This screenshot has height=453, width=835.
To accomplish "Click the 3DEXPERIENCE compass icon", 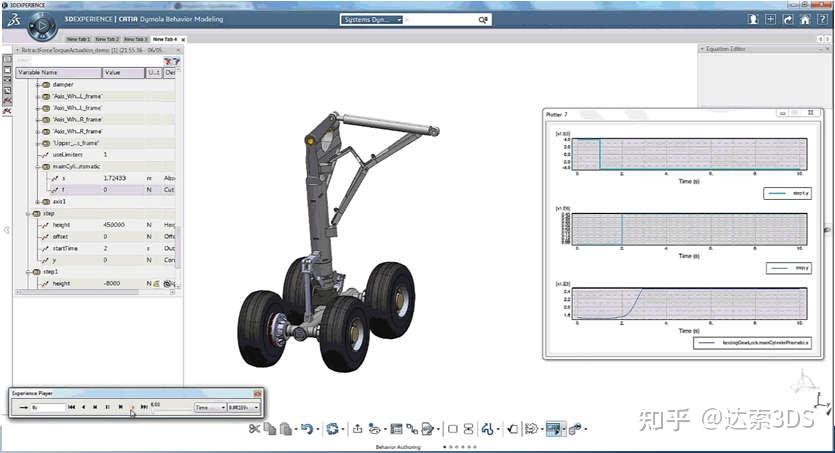I will [42, 25].
